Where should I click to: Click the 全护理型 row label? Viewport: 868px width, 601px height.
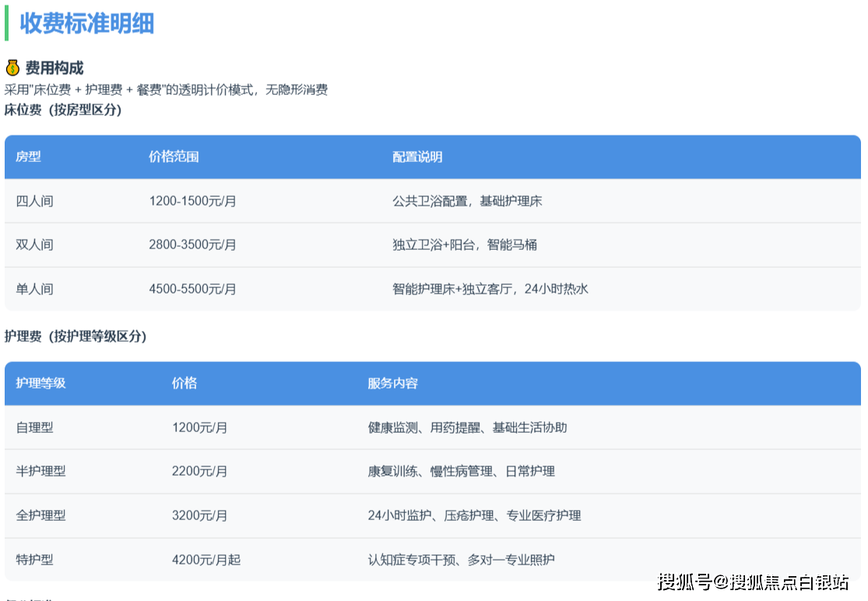coord(40,515)
